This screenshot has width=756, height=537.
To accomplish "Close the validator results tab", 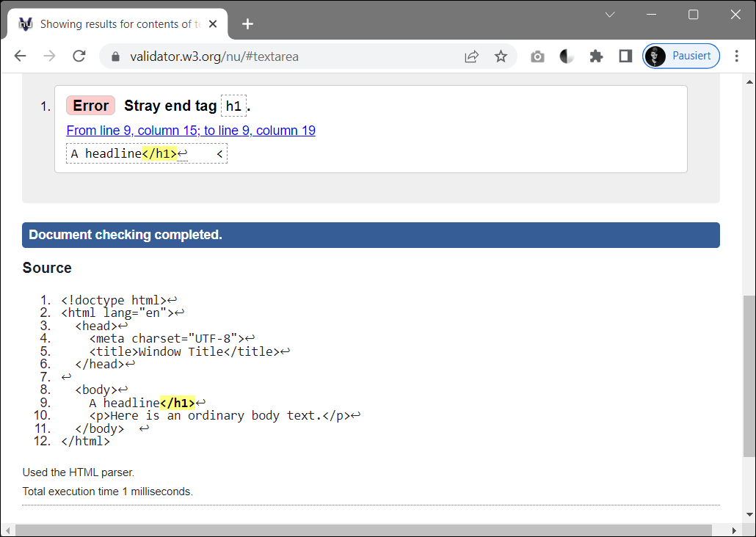I will (x=214, y=24).
